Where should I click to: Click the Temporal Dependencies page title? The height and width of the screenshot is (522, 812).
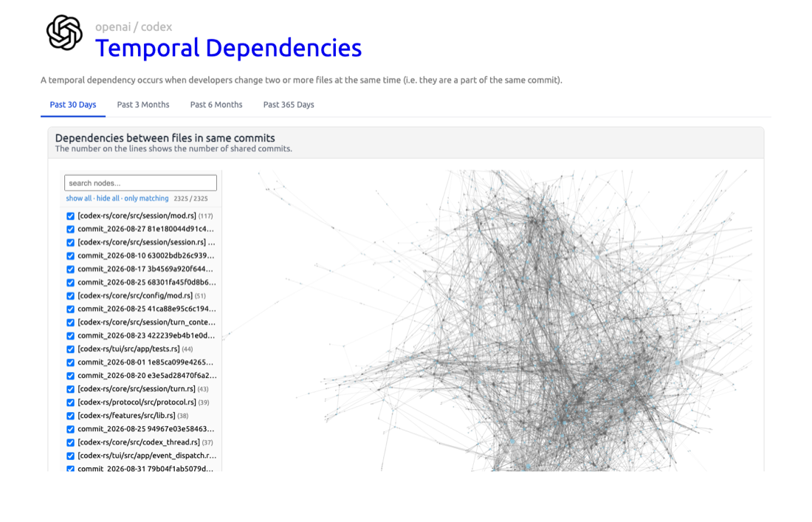(228, 48)
